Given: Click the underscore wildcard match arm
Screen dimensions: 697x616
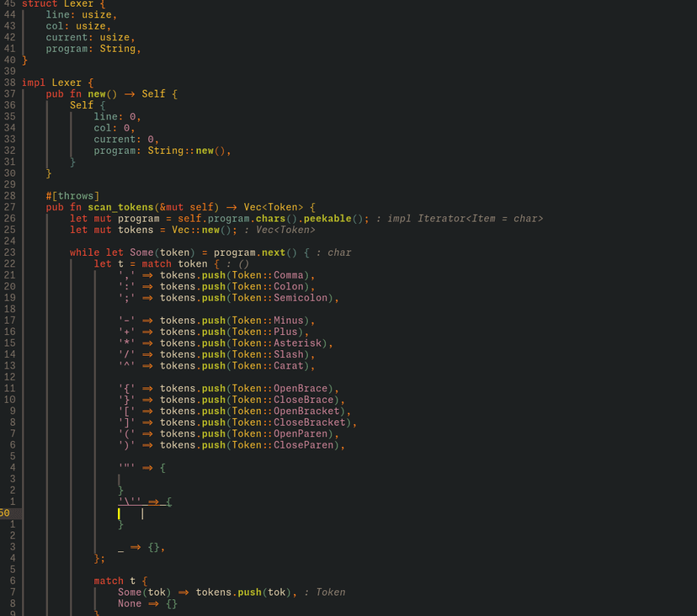Looking at the screenshot, I should [x=121, y=547].
